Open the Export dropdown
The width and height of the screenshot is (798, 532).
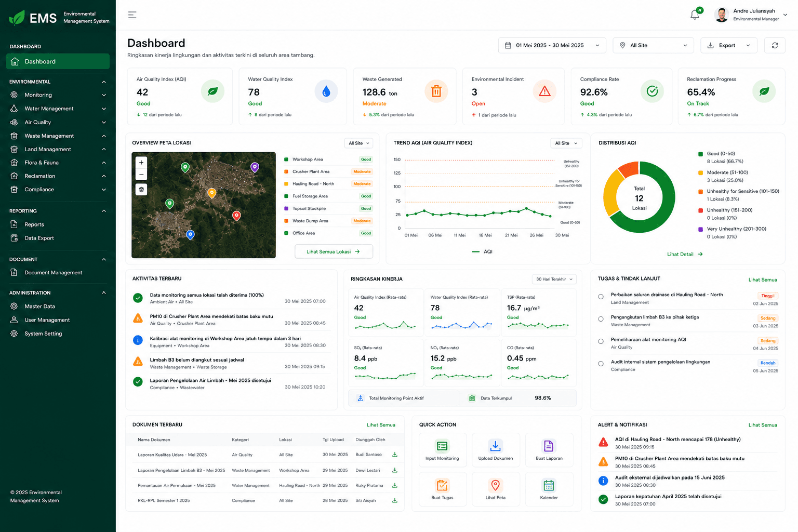pyautogui.click(x=729, y=45)
